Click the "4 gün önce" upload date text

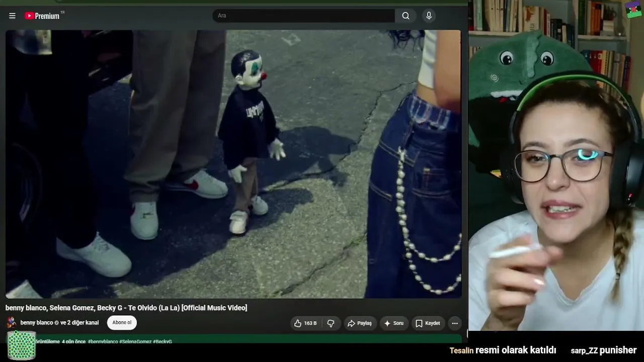pos(73,342)
